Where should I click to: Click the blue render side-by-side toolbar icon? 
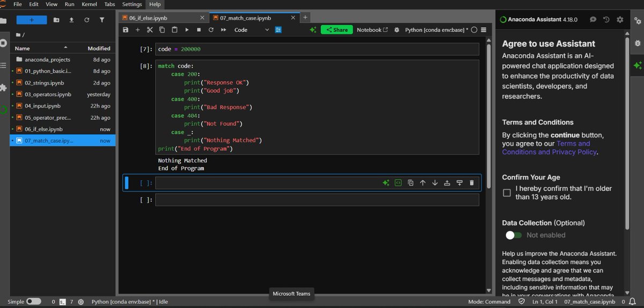[278, 30]
